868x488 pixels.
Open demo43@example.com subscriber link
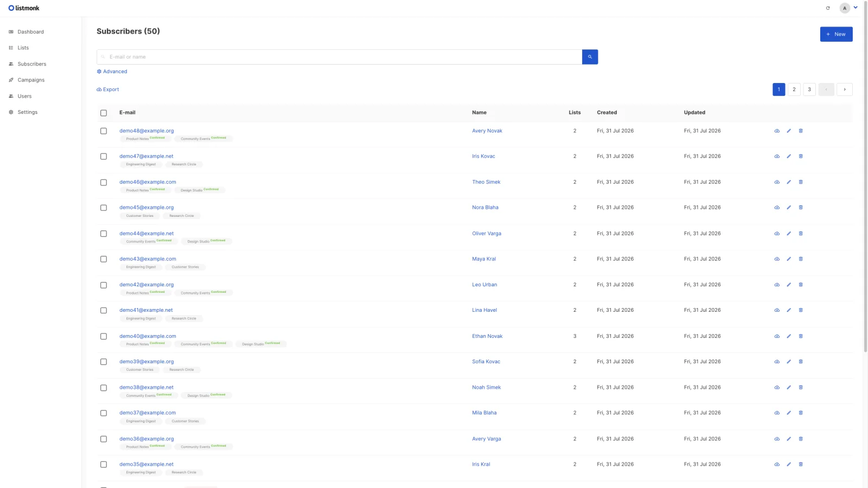[x=148, y=259]
